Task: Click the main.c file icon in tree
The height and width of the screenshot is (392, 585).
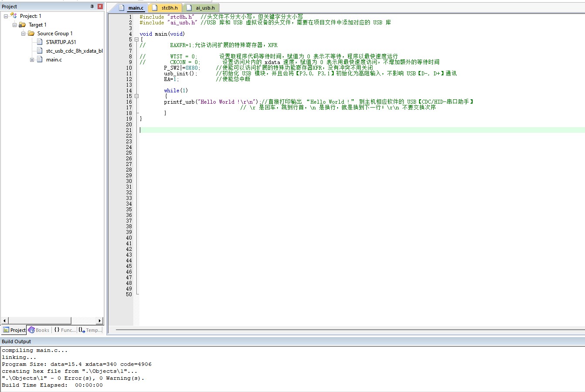Action: (40, 59)
